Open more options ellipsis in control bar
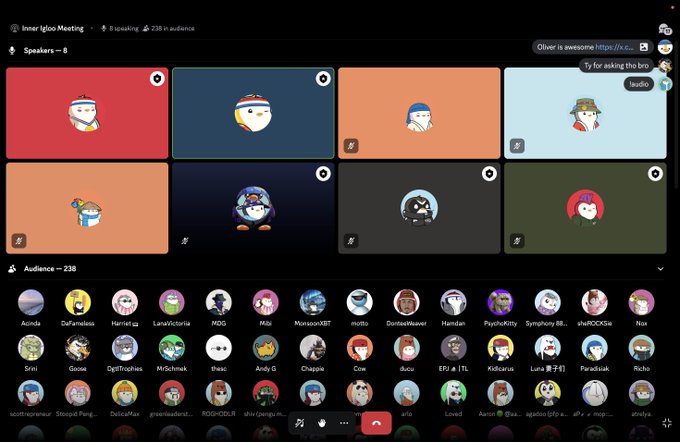Image resolution: width=680 pixels, height=442 pixels. (344, 423)
